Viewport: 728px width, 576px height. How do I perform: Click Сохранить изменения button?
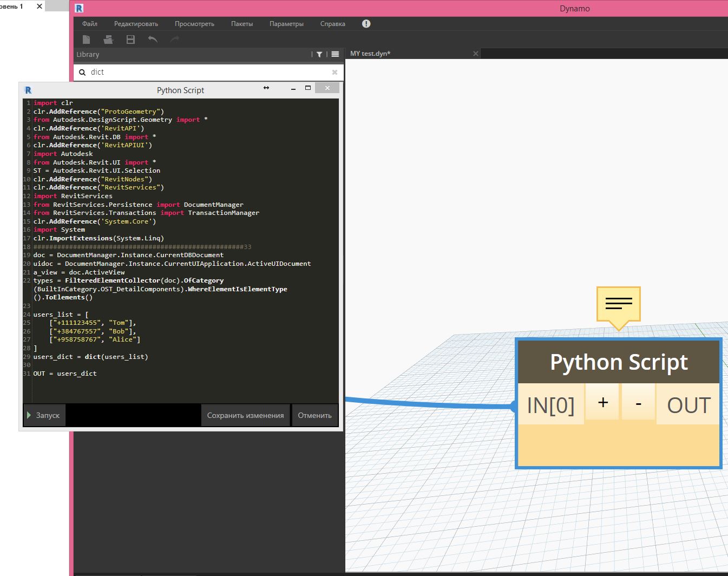coord(245,415)
